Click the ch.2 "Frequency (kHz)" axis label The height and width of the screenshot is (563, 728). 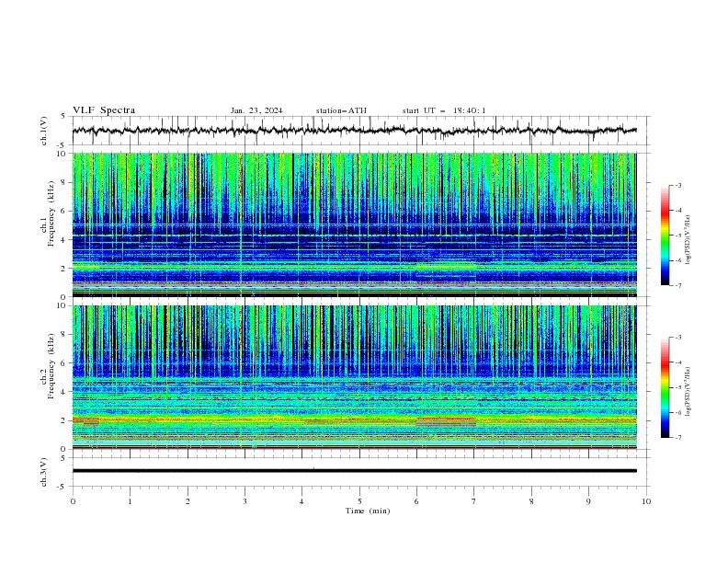coord(51,365)
